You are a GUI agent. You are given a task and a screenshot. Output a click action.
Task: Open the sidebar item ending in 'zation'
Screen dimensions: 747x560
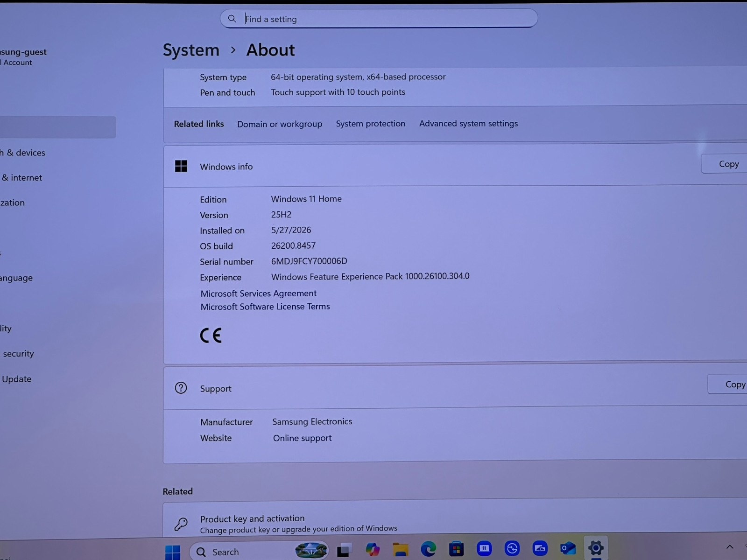click(x=13, y=203)
